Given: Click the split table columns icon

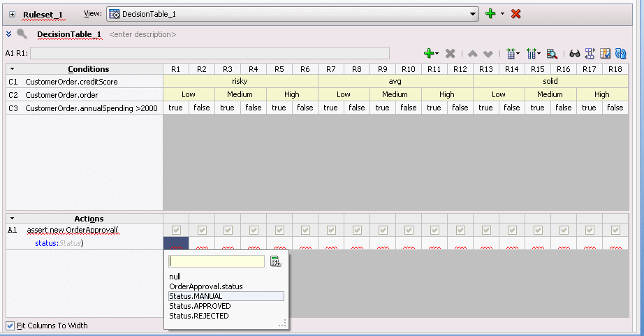Looking at the screenshot, I should tap(532, 53).
